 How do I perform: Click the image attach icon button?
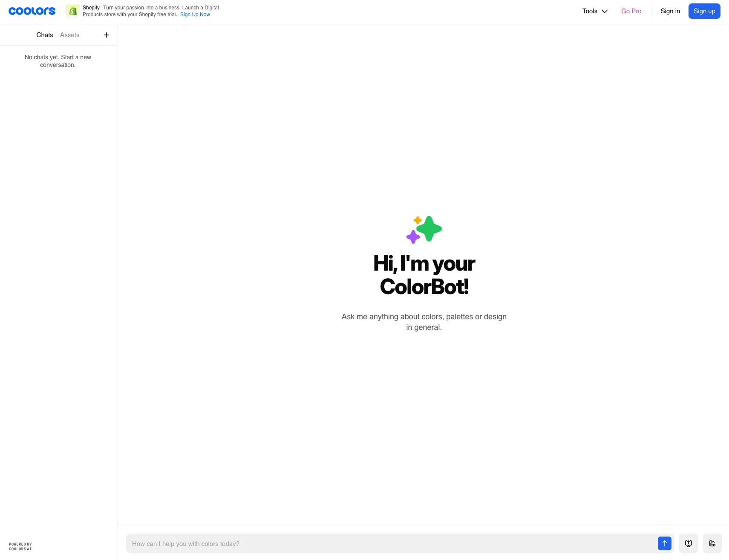712,543
